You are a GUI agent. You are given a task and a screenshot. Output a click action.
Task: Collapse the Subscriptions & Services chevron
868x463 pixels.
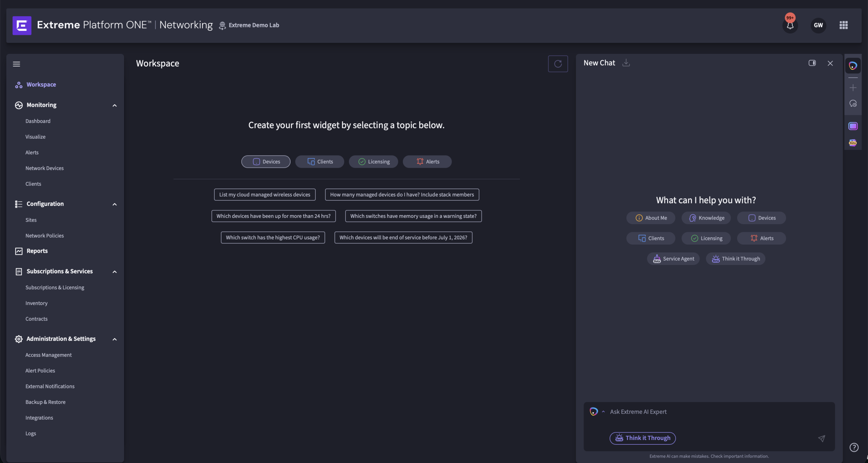(115, 272)
